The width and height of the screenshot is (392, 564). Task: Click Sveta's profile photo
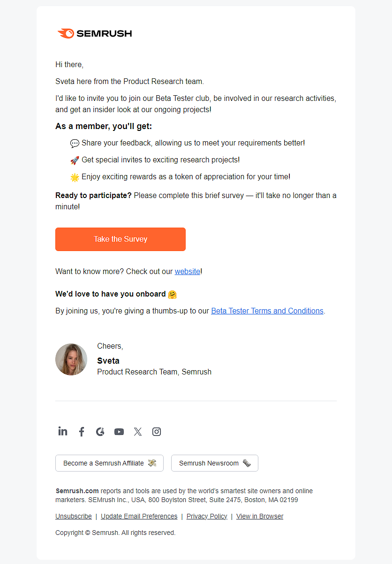pyautogui.click(x=71, y=359)
